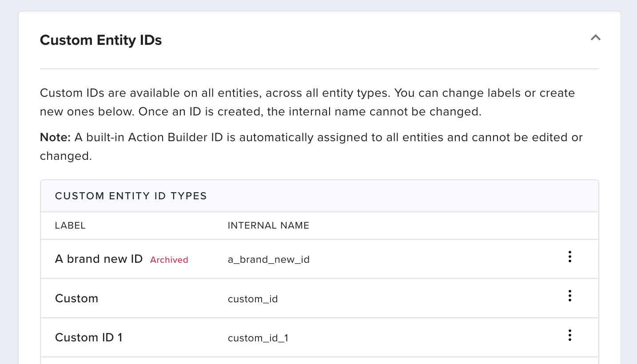Open kebab menu for Custom ID 1
Screen dimensions: 637x364
click(569, 335)
